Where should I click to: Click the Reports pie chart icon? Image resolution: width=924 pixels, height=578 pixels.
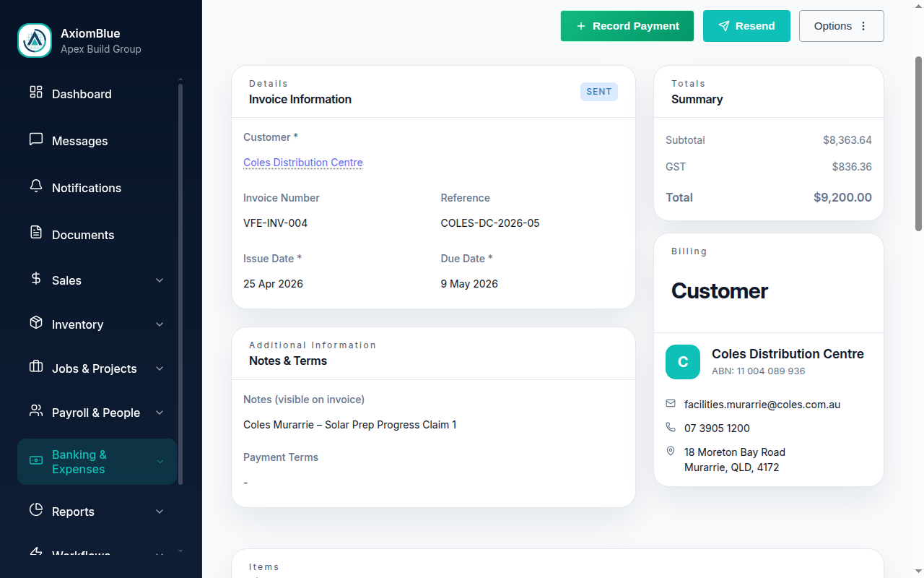(x=36, y=509)
